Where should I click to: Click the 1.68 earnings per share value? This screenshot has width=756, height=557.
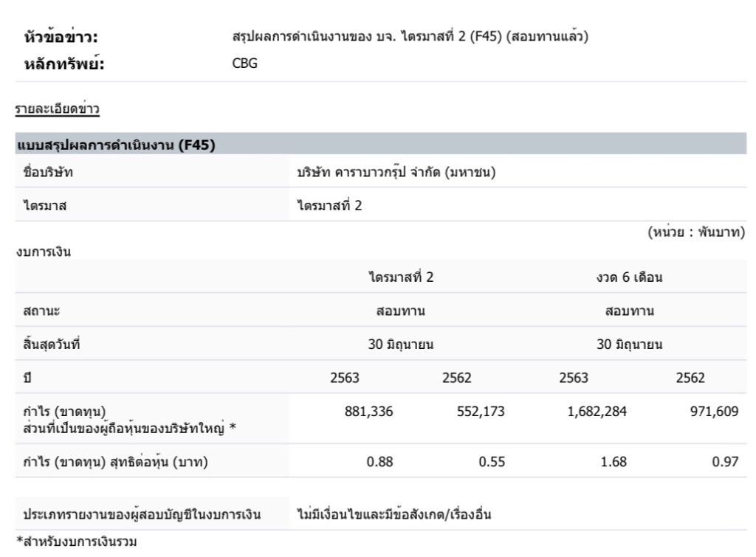614,463
